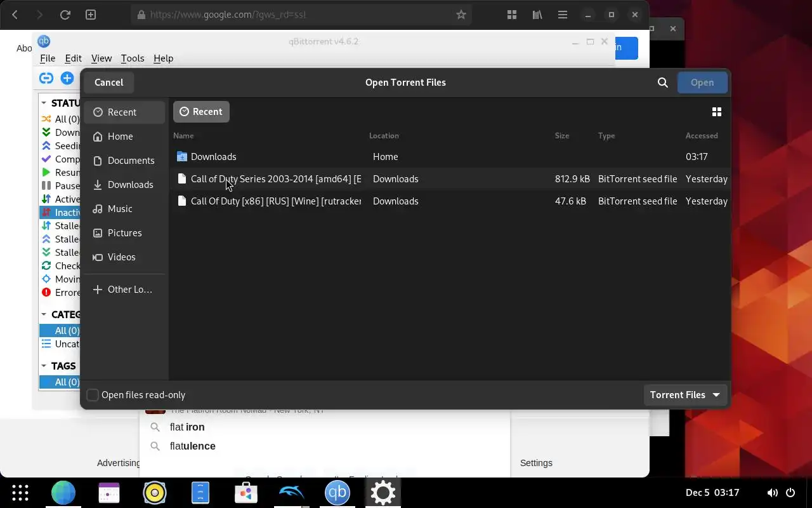812x508 pixels.
Task: Open Other Locations in sidebar
Action: pyautogui.click(x=124, y=290)
